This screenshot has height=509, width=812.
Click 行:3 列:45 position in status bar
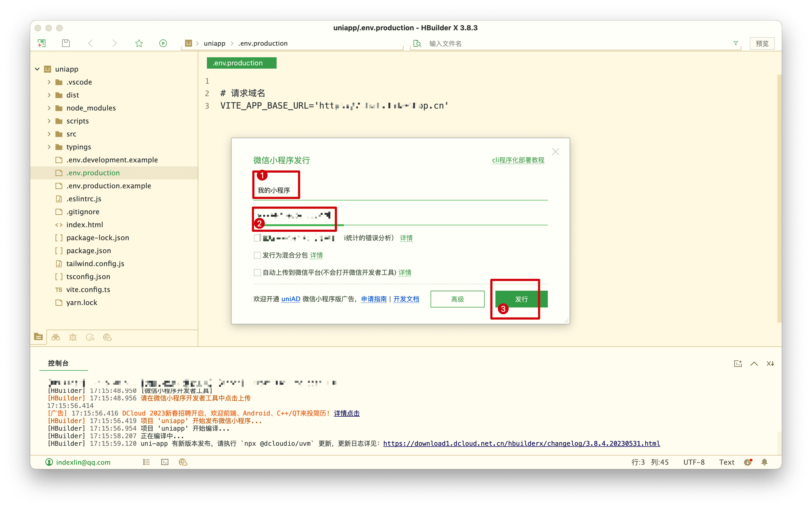(x=650, y=462)
